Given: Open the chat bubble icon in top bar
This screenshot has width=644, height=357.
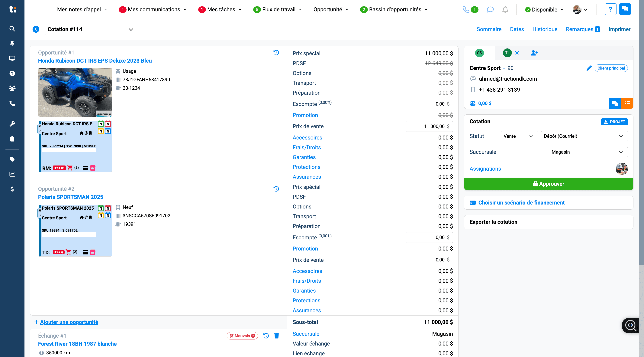Looking at the screenshot, I should [x=490, y=9].
